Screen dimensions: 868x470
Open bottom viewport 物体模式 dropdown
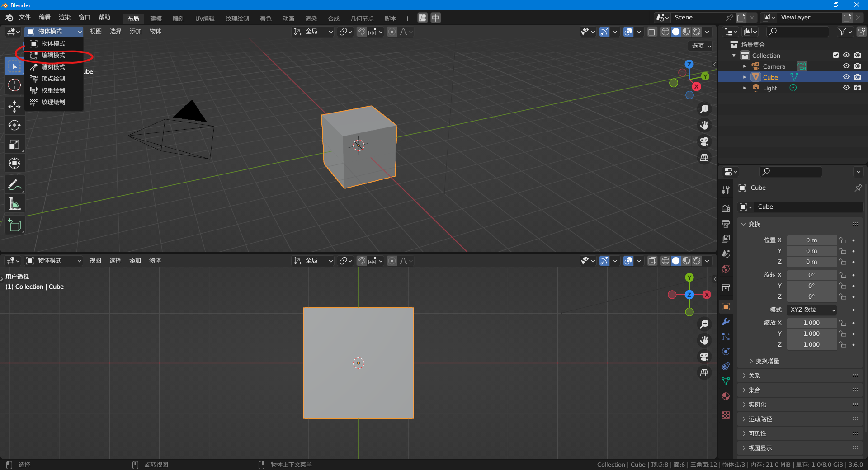pyautogui.click(x=54, y=261)
